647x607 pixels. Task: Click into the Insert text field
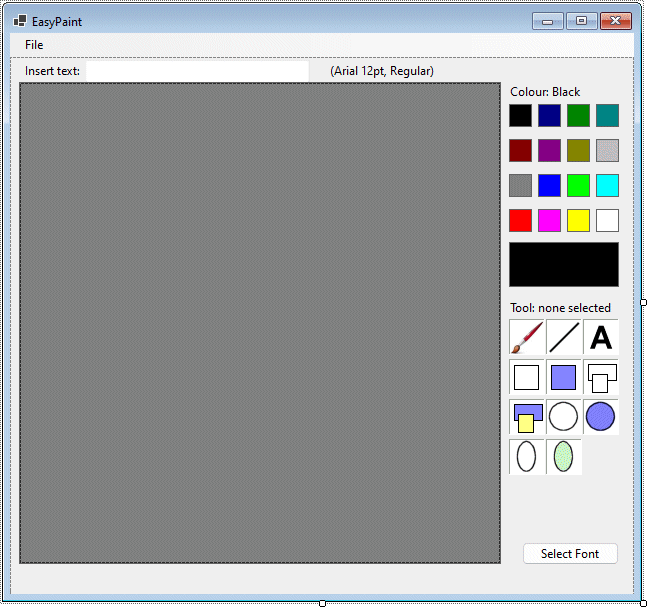197,71
